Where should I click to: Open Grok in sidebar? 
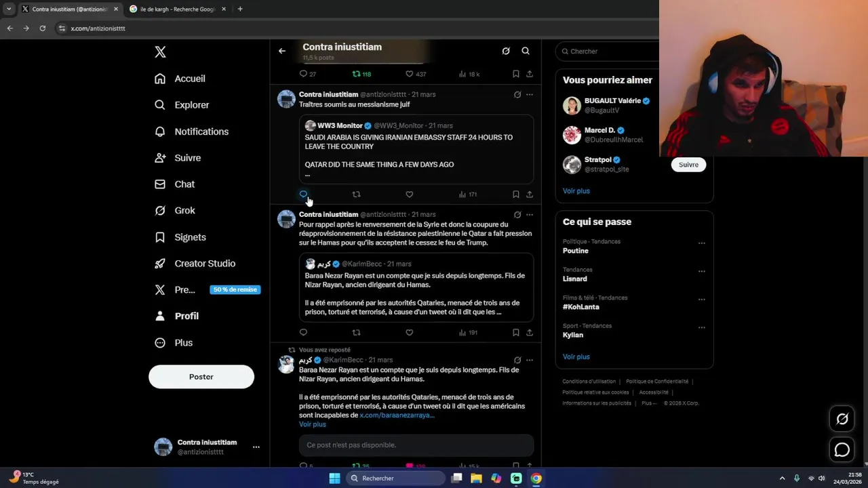pos(175,211)
